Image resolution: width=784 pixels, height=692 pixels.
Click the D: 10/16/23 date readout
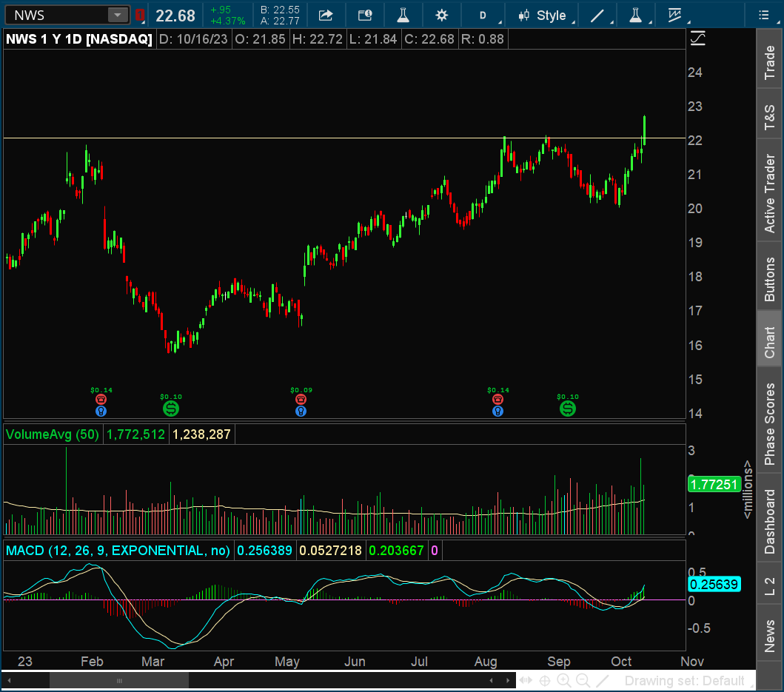pos(193,39)
